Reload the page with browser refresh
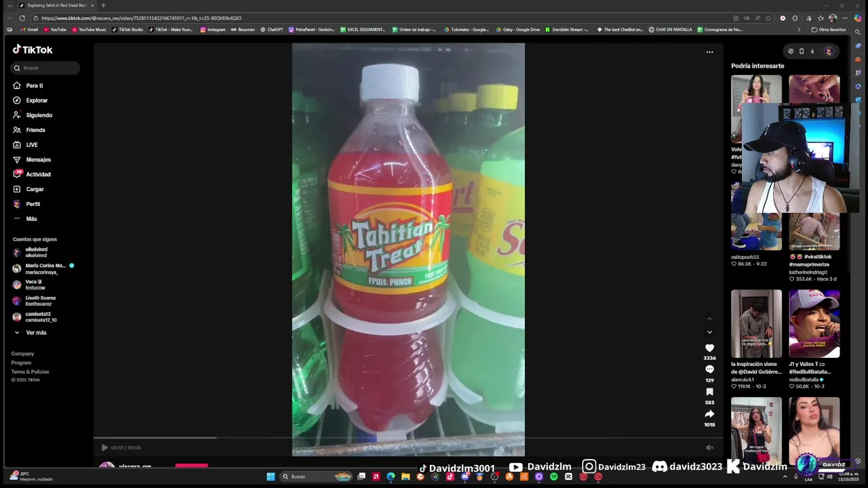This screenshot has height=488, width=868. point(22,18)
